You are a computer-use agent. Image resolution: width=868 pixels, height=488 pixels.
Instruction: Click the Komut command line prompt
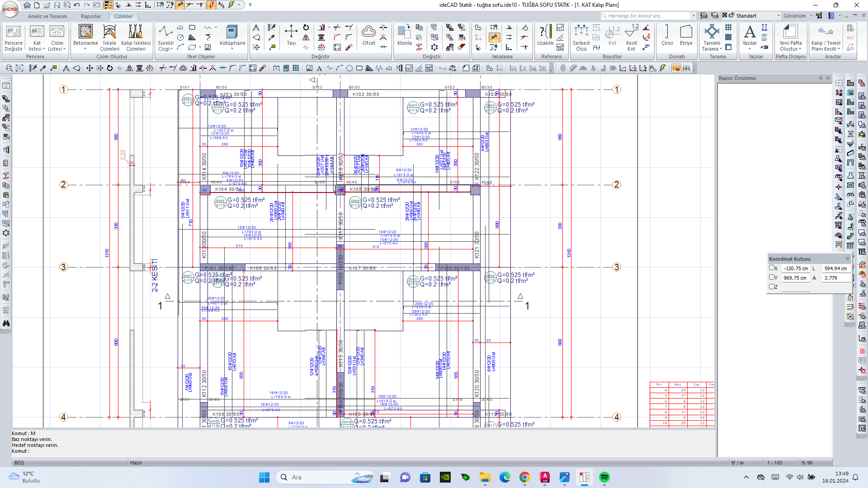pos(20,451)
